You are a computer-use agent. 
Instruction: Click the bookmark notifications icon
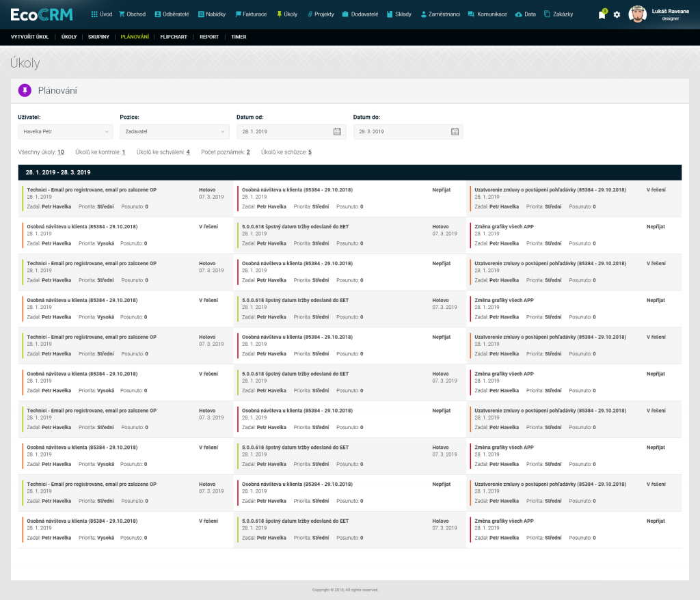[x=602, y=14]
